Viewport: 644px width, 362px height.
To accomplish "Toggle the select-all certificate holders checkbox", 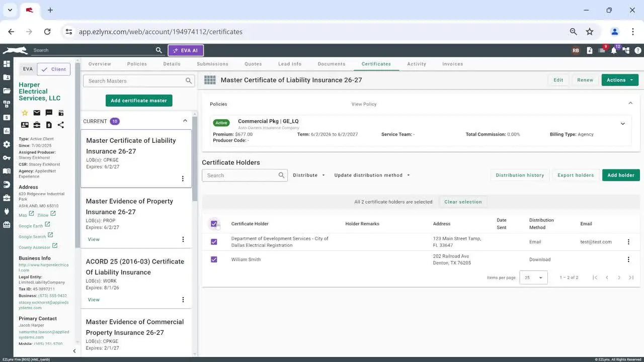I will coord(214,224).
